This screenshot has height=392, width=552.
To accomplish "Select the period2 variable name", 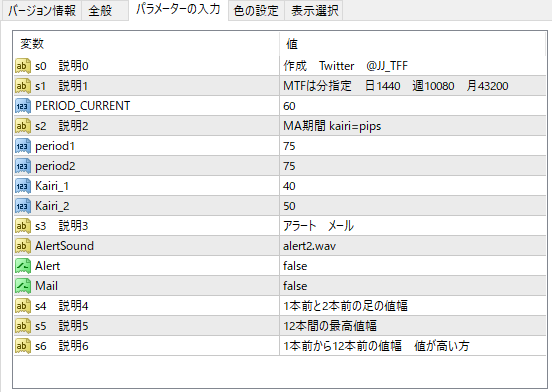I will (x=55, y=166).
